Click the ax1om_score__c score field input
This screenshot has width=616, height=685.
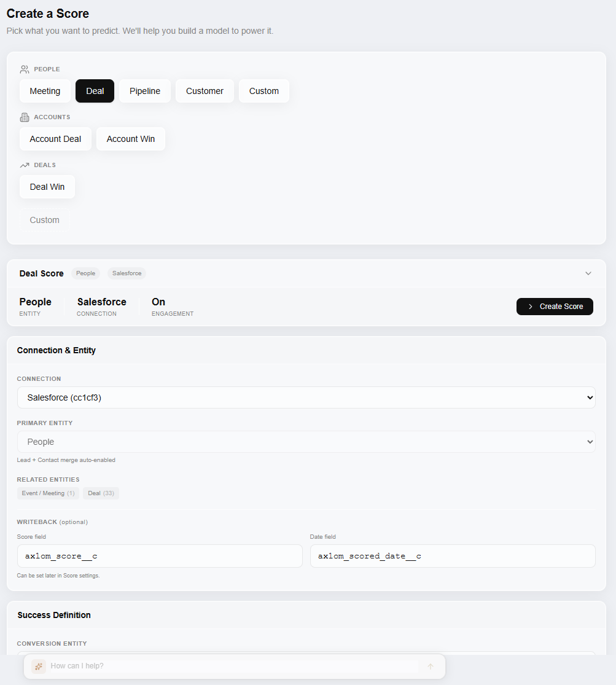pyautogui.click(x=160, y=555)
